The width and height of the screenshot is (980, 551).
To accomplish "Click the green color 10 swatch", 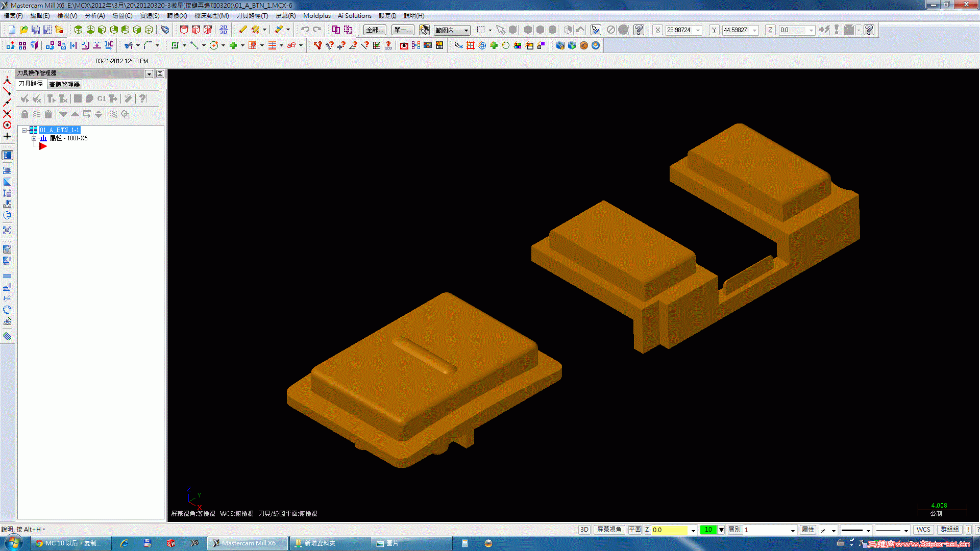I will pyautogui.click(x=708, y=530).
